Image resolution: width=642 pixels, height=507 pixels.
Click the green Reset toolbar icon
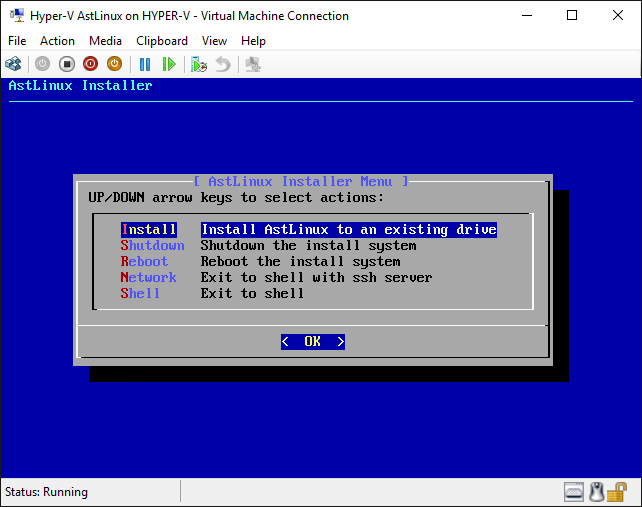coord(169,64)
